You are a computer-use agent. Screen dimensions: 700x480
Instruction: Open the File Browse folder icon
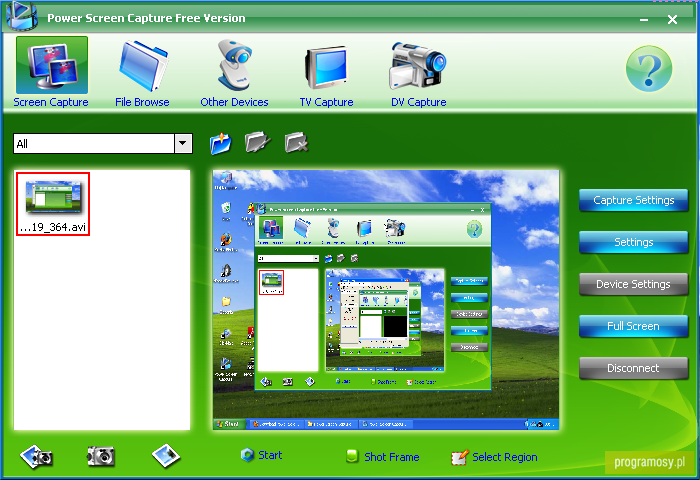coord(143,65)
